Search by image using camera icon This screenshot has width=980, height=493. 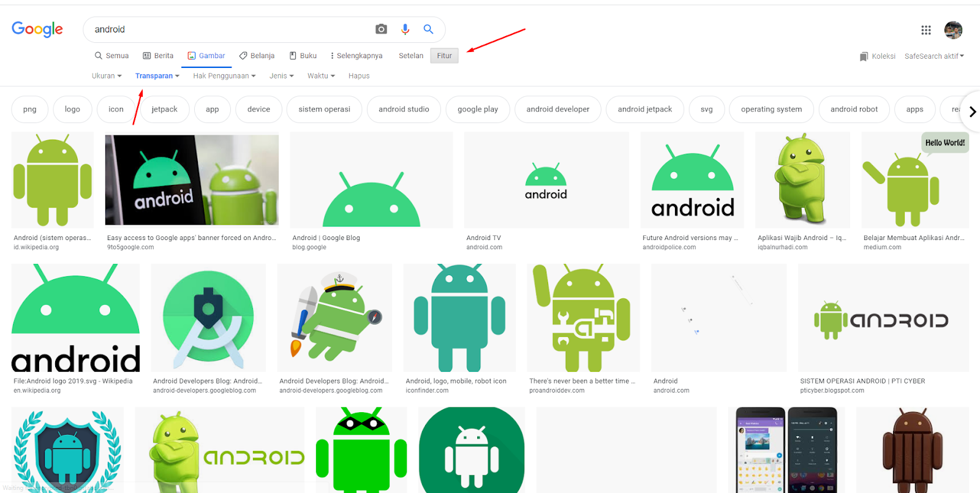point(381,29)
